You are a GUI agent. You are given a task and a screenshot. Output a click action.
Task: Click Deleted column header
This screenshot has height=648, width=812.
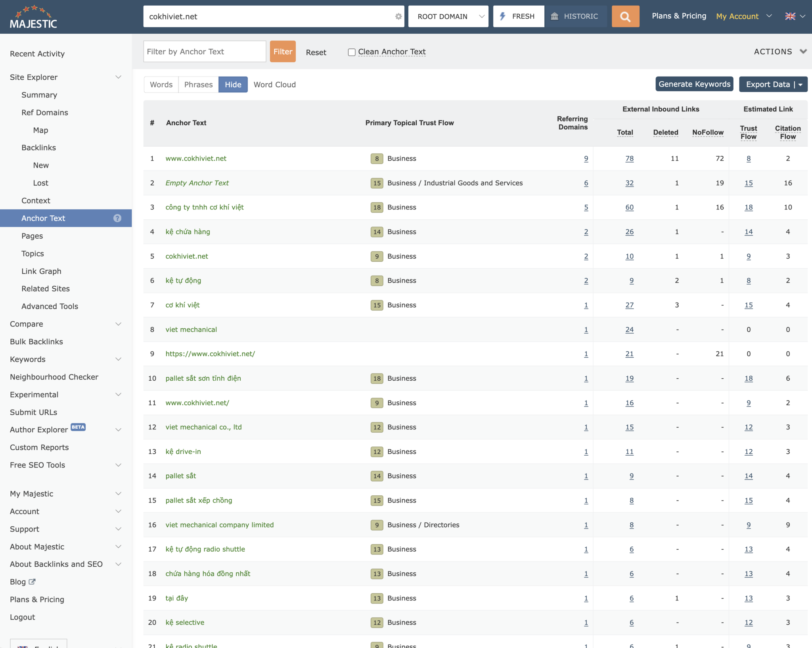pos(666,132)
